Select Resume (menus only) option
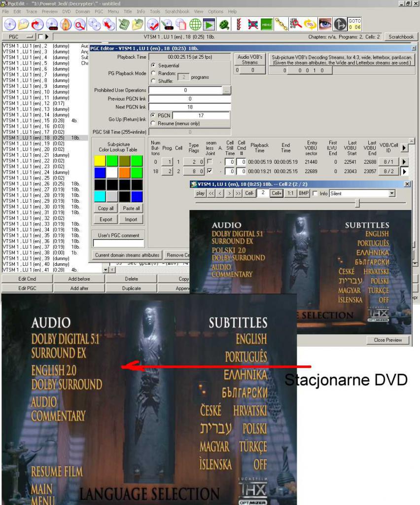Viewport: 420px width, 505px height. (x=153, y=123)
